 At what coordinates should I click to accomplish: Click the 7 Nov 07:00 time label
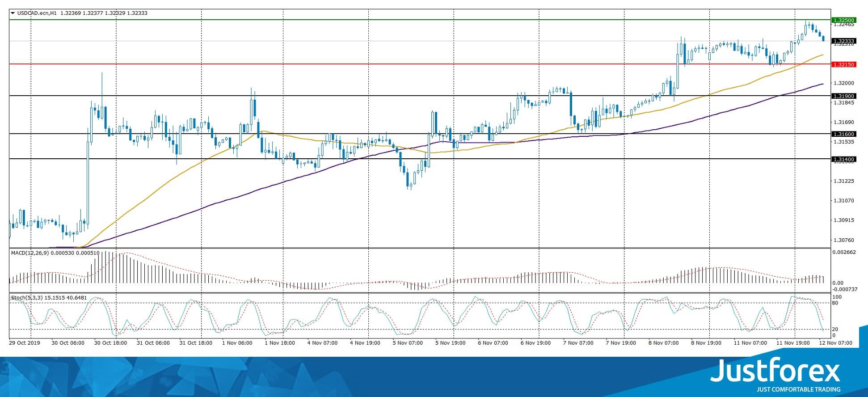[x=578, y=343]
